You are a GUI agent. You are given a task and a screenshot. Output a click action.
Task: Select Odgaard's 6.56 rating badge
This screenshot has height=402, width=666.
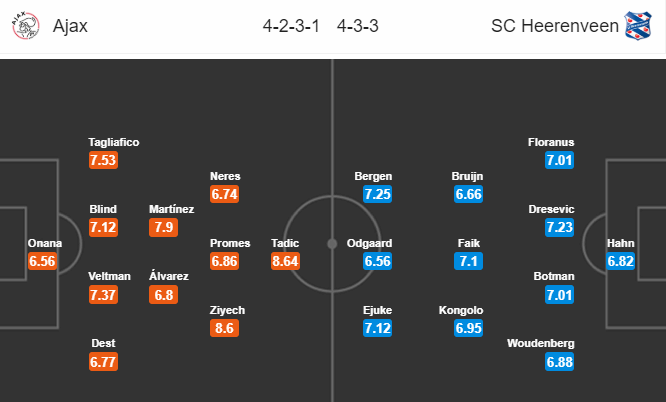[377, 261]
